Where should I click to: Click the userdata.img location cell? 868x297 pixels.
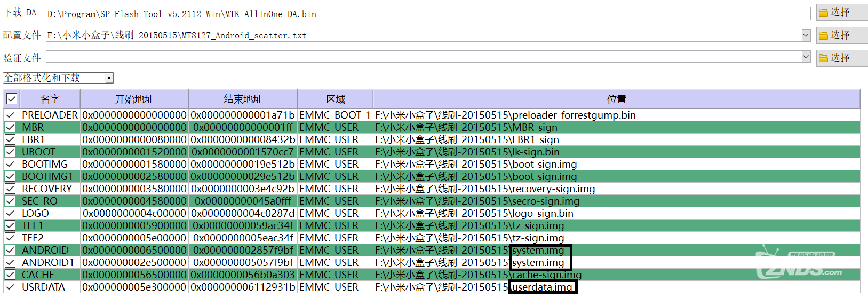pyautogui.click(x=541, y=287)
